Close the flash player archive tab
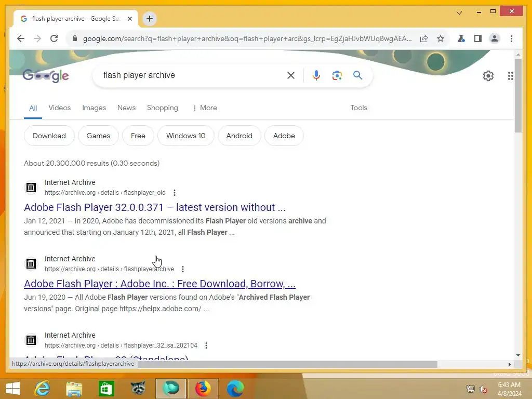 (129, 19)
